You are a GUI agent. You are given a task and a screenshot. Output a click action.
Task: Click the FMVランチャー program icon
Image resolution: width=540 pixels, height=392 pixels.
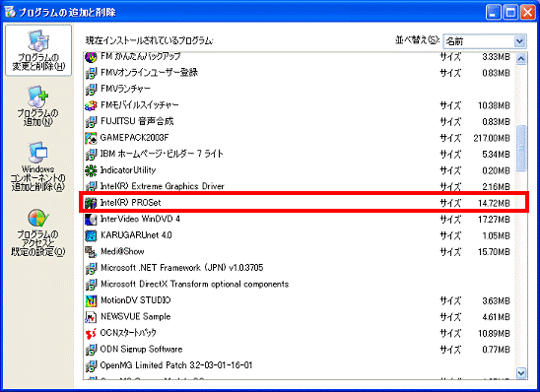91,90
